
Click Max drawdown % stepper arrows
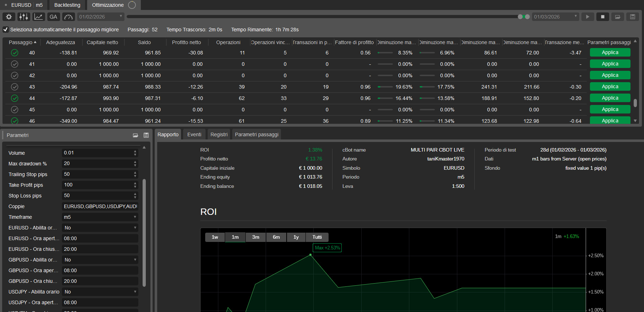[135, 164]
